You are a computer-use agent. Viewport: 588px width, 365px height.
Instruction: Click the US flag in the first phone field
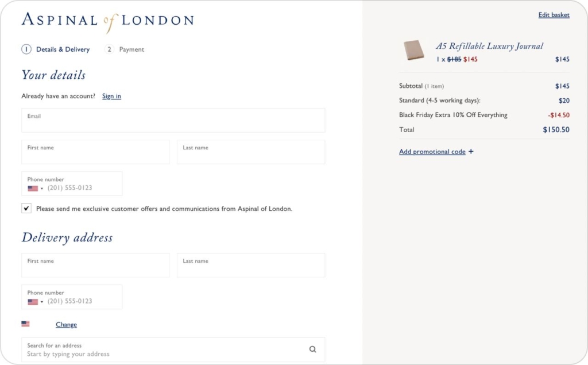pyautogui.click(x=33, y=187)
